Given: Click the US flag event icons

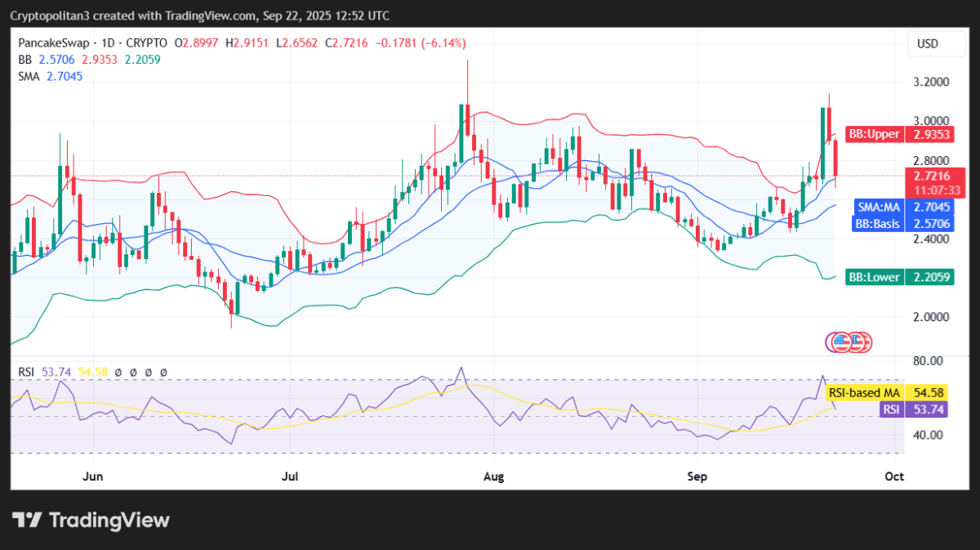Looking at the screenshot, I should pyautogui.click(x=850, y=342).
